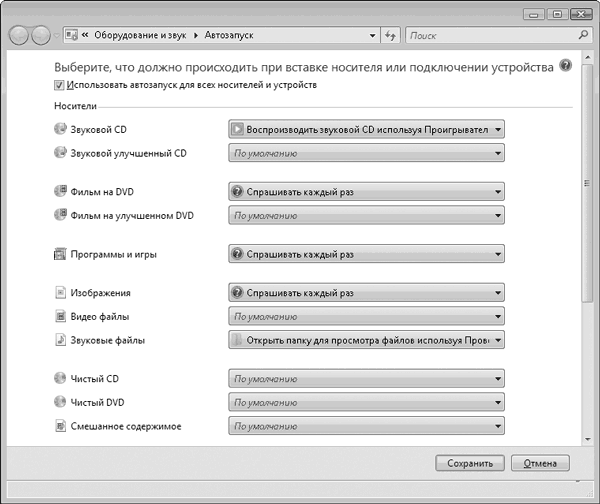The height and width of the screenshot is (504, 600).
Task: Save settings with Сохранить button
Action: 470,463
